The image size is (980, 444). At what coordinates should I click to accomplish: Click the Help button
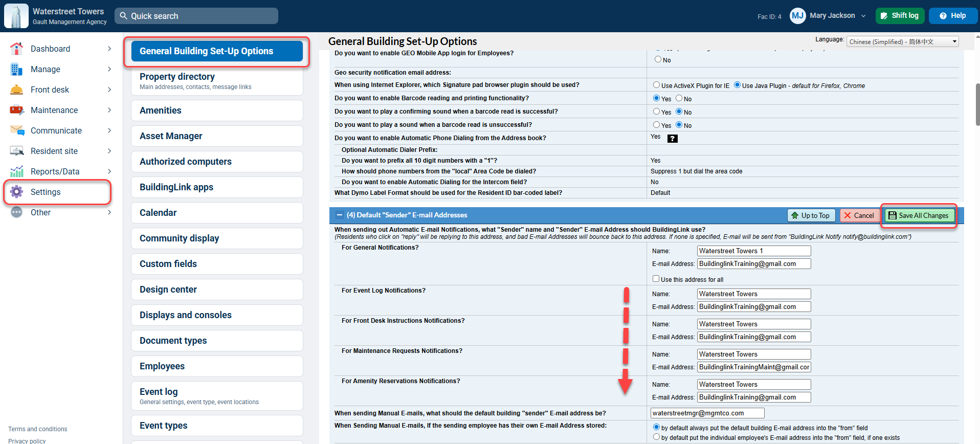pyautogui.click(x=953, y=16)
